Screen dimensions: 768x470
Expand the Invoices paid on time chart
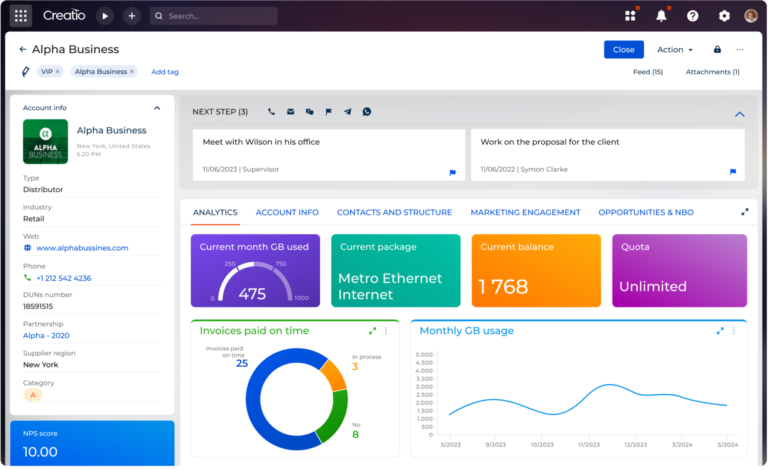click(372, 331)
